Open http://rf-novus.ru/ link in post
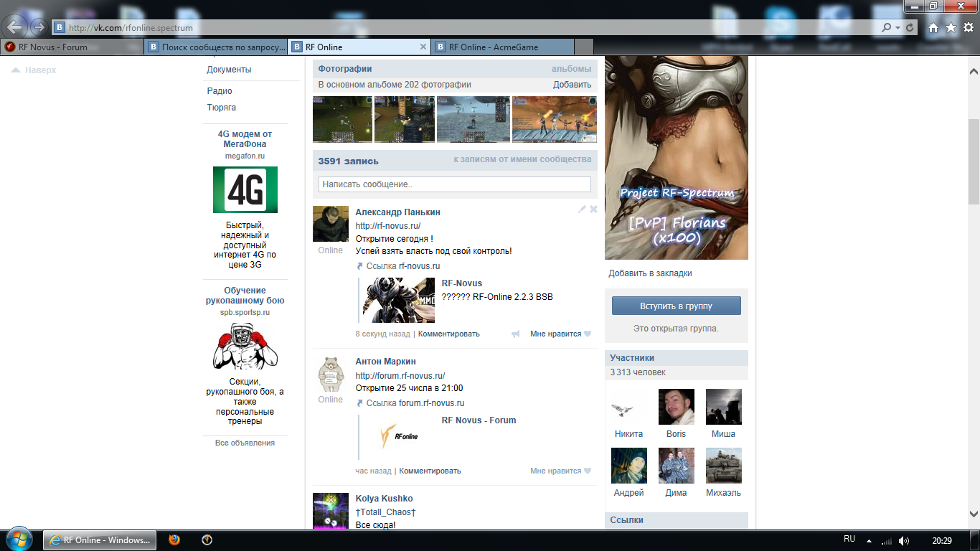 coord(388,226)
